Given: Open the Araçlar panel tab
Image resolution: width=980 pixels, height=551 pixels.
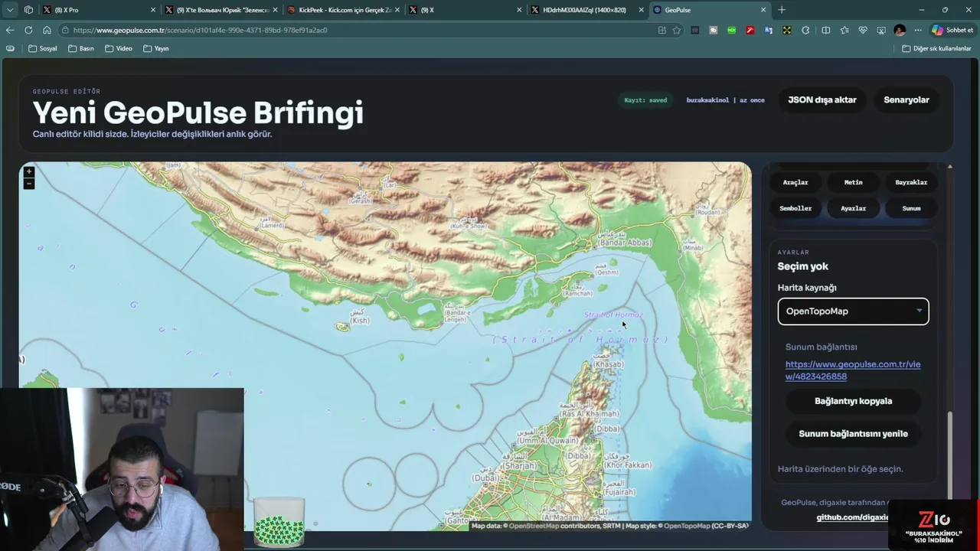Looking at the screenshot, I should tap(795, 182).
